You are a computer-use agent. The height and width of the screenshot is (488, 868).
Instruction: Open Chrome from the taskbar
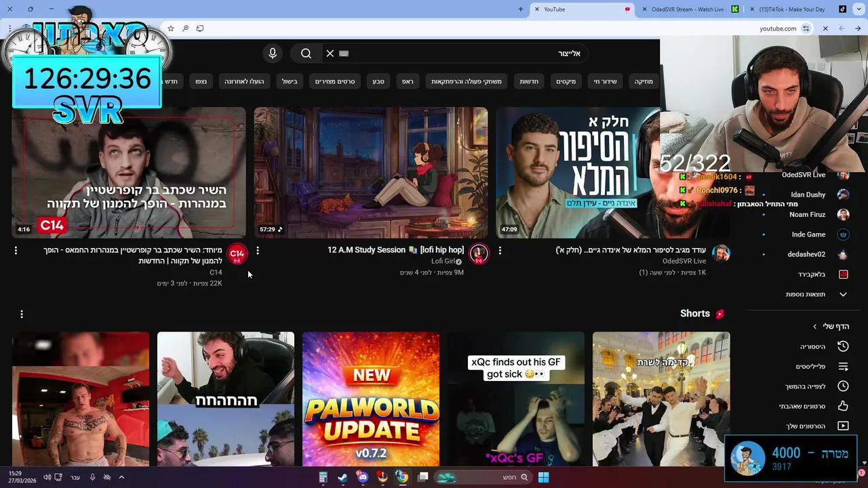[402, 477]
